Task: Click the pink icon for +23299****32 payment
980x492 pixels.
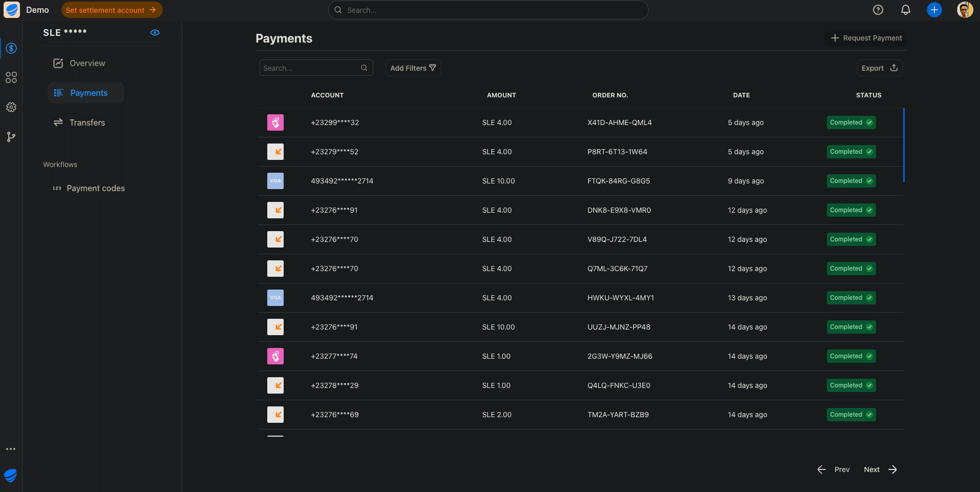Action: point(275,122)
